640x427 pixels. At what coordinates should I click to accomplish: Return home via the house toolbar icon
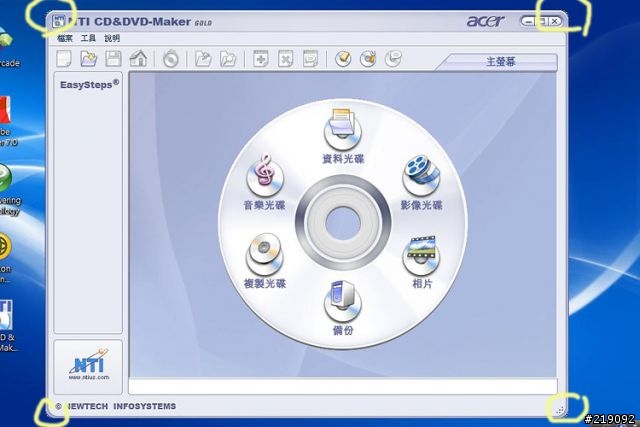(x=138, y=59)
